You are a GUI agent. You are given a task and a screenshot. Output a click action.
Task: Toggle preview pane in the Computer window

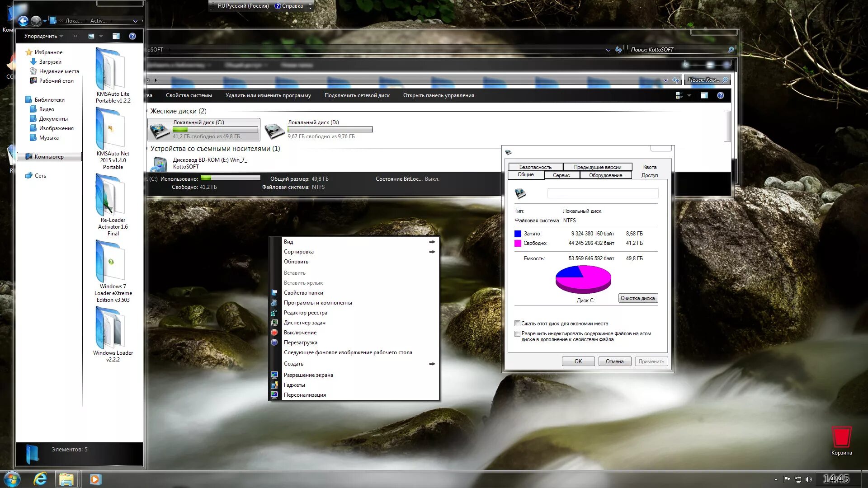click(x=704, y=95)
